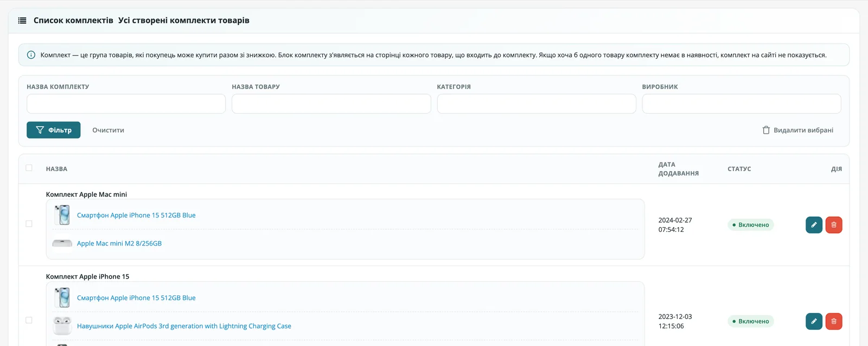
Task: Click the Apple Mac mini M2 thumbnail
Action: pos(62,243)
